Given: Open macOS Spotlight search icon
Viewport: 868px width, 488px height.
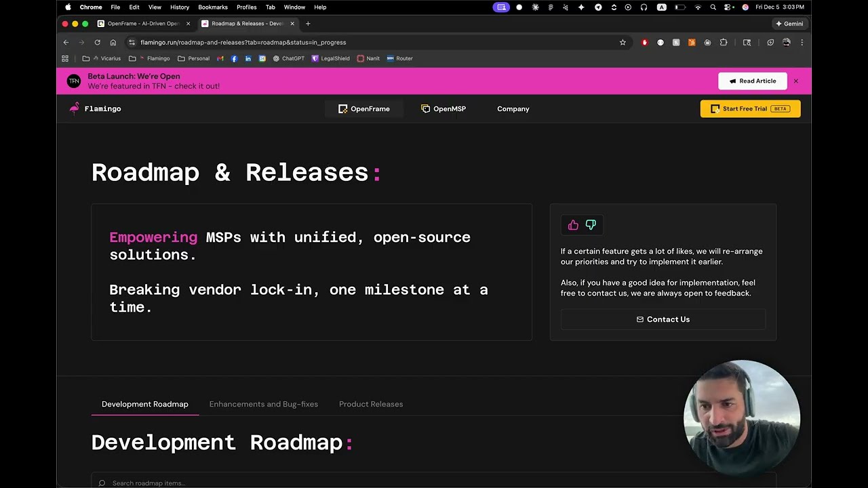Looking at the screenshot, I should (713, 7).
